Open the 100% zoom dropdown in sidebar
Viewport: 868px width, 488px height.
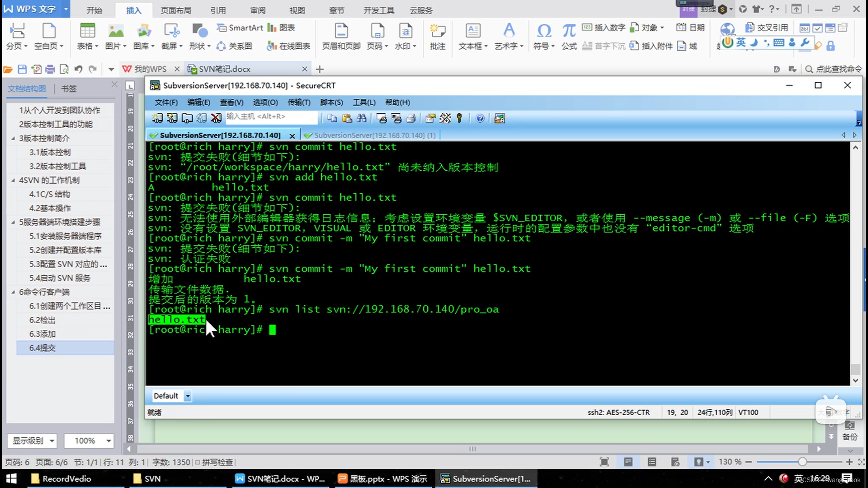[x=108, y=441]
